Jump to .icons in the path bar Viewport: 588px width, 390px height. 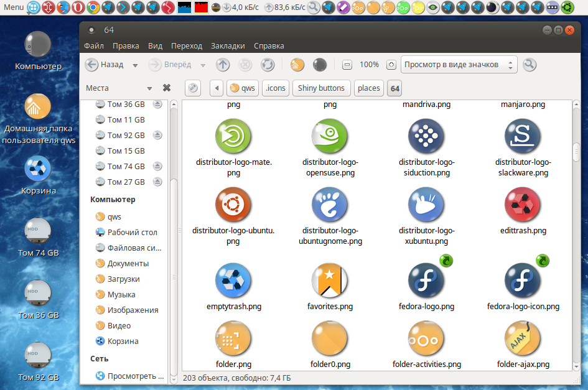pos(276,88)
